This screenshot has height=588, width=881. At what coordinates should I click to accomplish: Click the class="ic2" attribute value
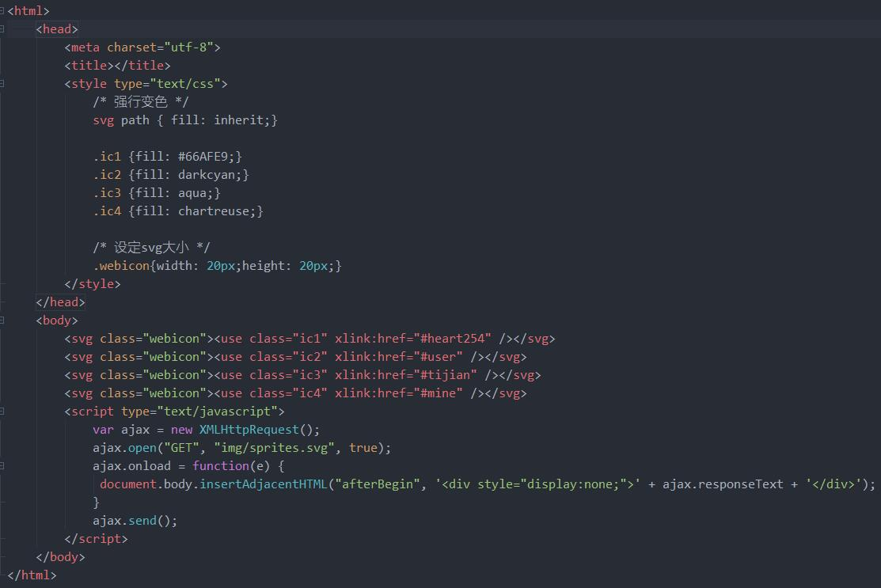tap(309, 357)
